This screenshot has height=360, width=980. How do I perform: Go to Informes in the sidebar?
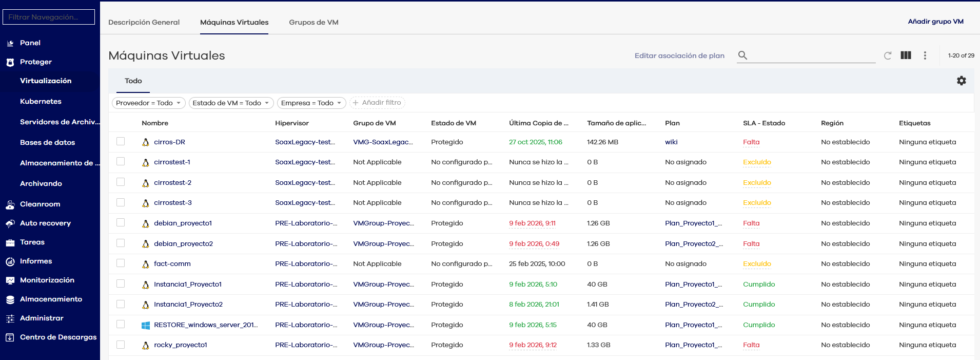tap(36, 261)
